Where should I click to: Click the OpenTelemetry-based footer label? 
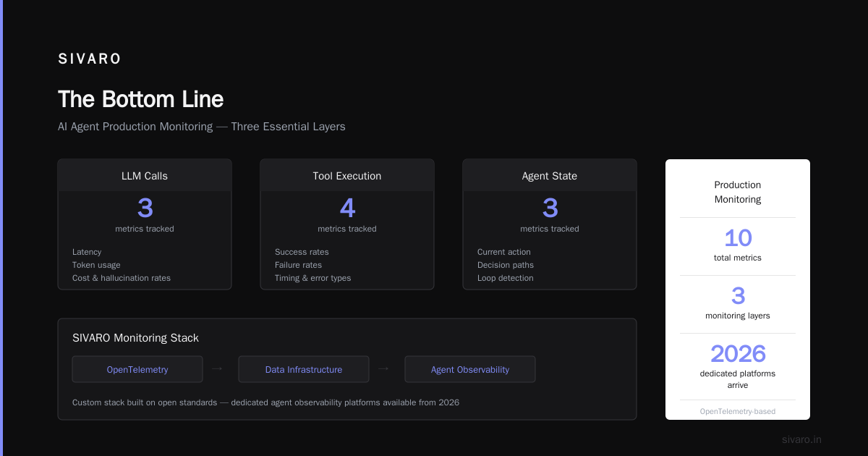[738, 411]
